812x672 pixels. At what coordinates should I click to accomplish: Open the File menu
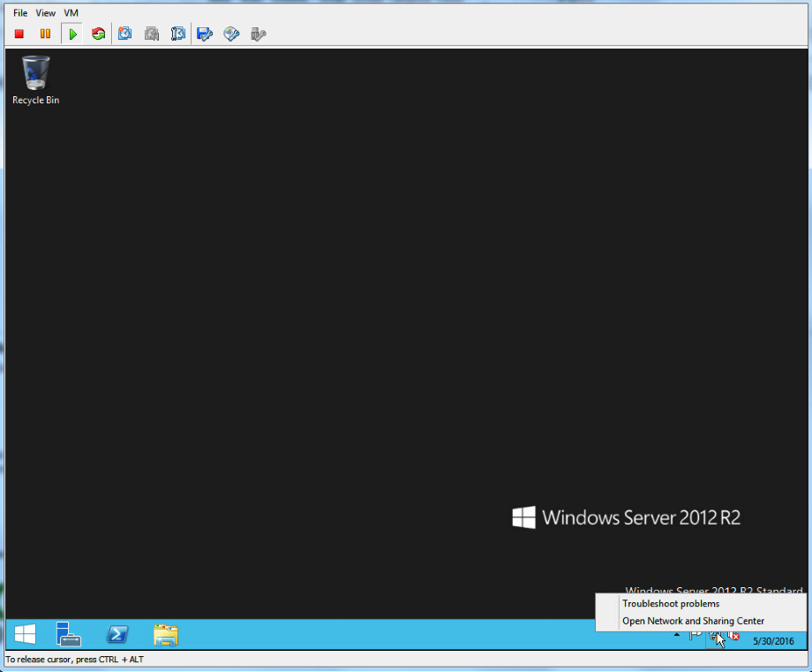[x=20, y=13]
